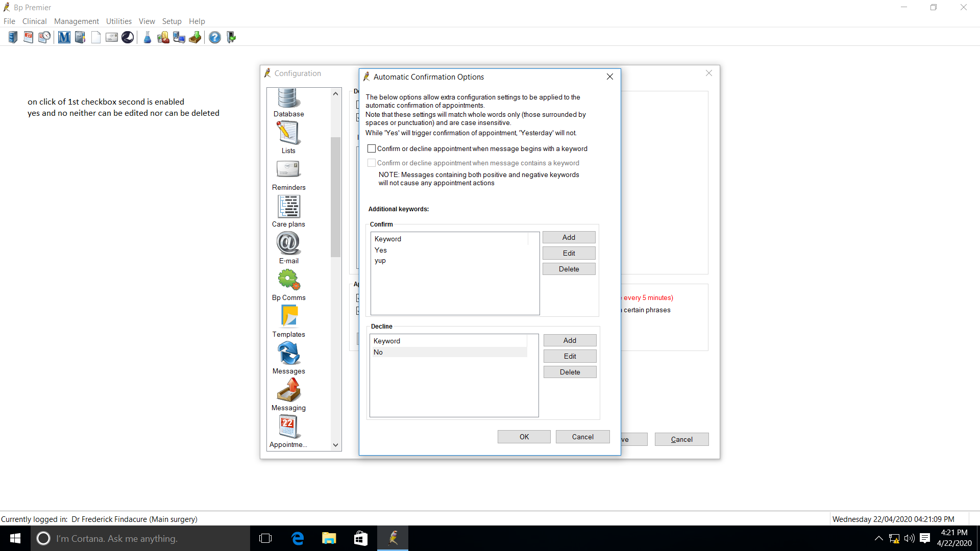Enable confirm when message begins with keyword
This screenshot has height=551, width=980.
point(372,148)
